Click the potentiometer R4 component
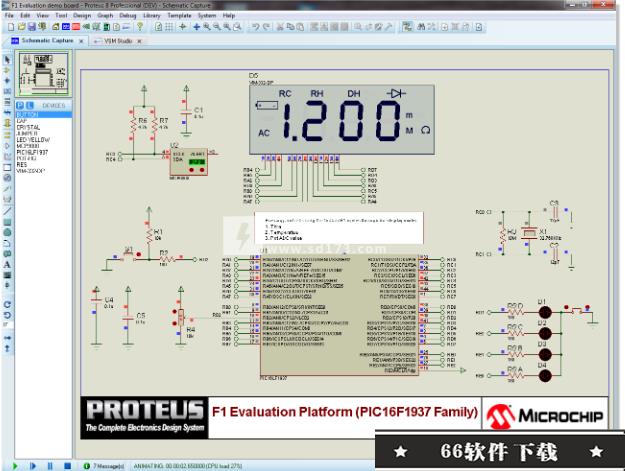 tap(181, 318)
